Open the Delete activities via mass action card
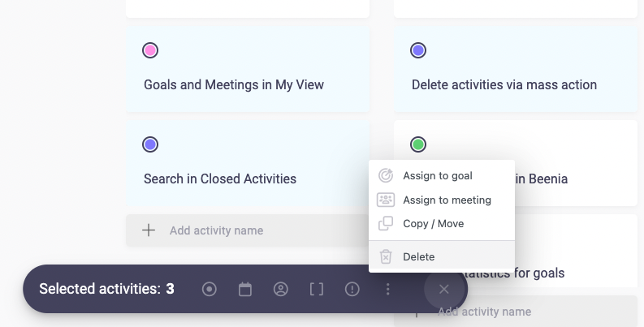Screen dimensions: 644x327 (504, 84)
